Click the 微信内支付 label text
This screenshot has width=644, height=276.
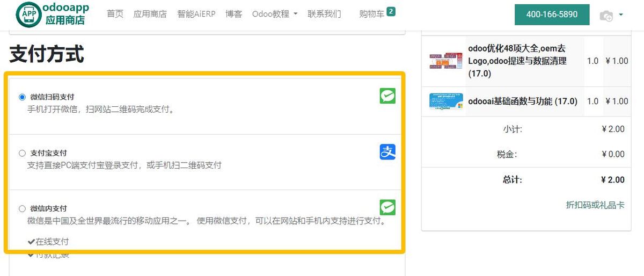point(49,208)
